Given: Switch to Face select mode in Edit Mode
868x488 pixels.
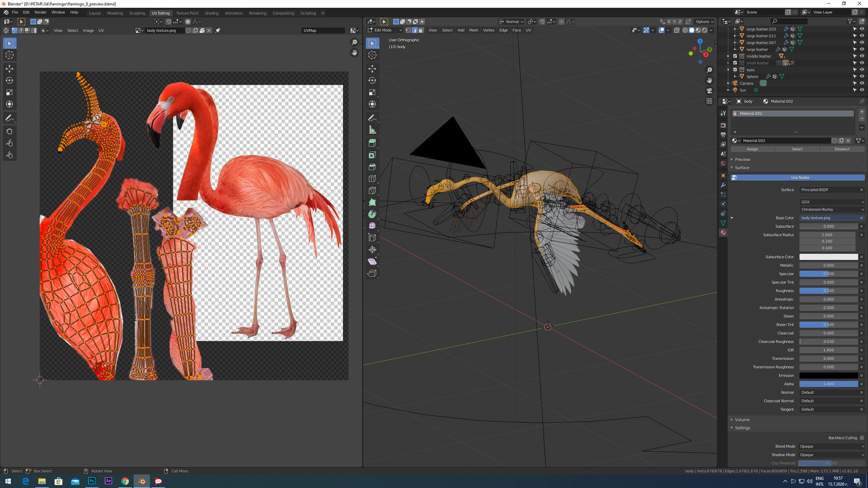Looking at the screenshot, I should [x=420, y=30].
